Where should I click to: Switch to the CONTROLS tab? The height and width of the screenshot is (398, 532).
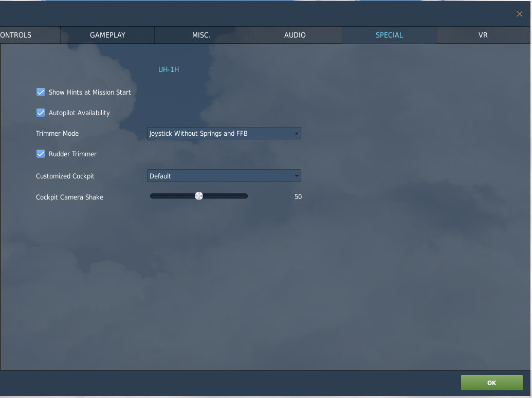pos(30,35)
